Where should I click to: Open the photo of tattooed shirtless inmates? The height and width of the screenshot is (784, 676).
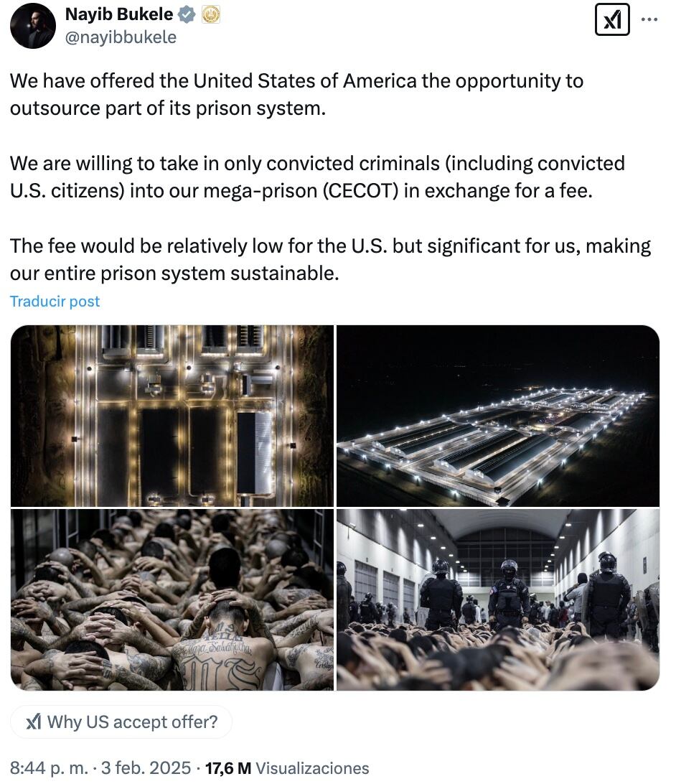pyautogui.click(x=172, y=600)
